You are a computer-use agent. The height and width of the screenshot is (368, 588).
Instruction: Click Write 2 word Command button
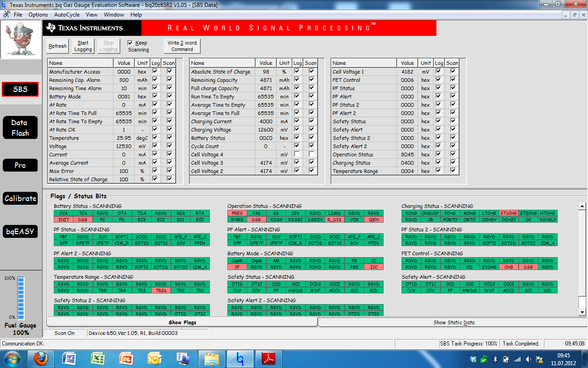click(x=182, y=46)
